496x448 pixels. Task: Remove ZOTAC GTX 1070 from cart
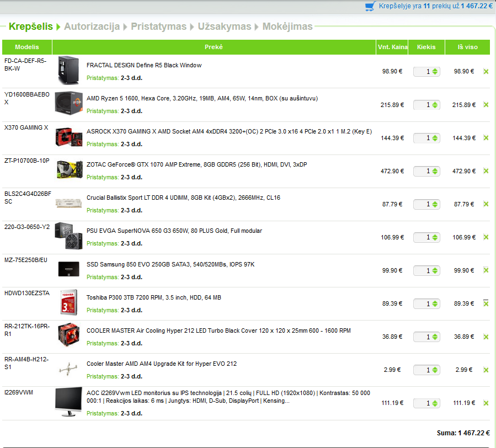486,171
